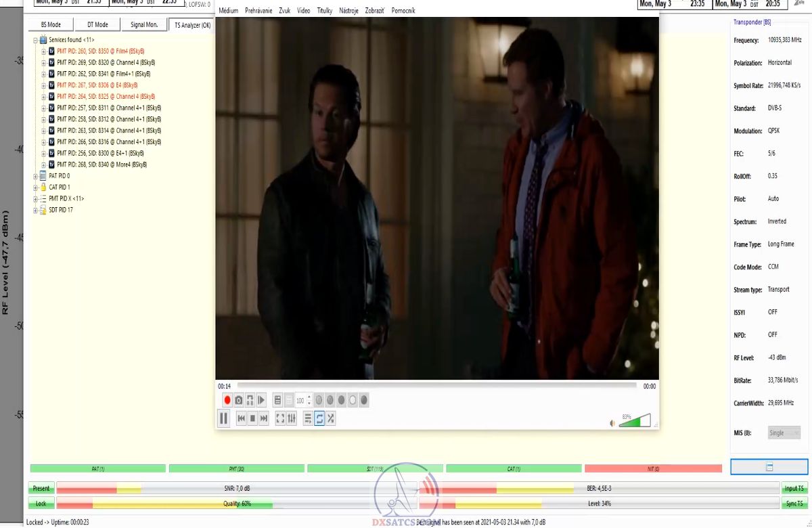
Task: Pause the video playback
Action: tap(223, 418)
